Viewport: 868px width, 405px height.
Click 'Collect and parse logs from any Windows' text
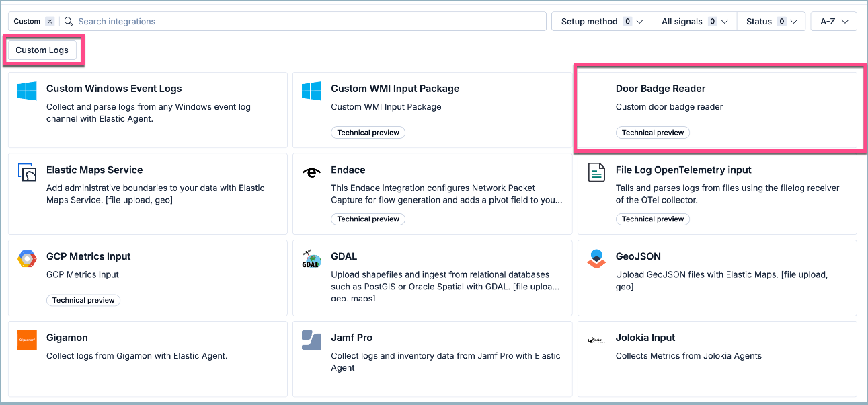point(149,113)
